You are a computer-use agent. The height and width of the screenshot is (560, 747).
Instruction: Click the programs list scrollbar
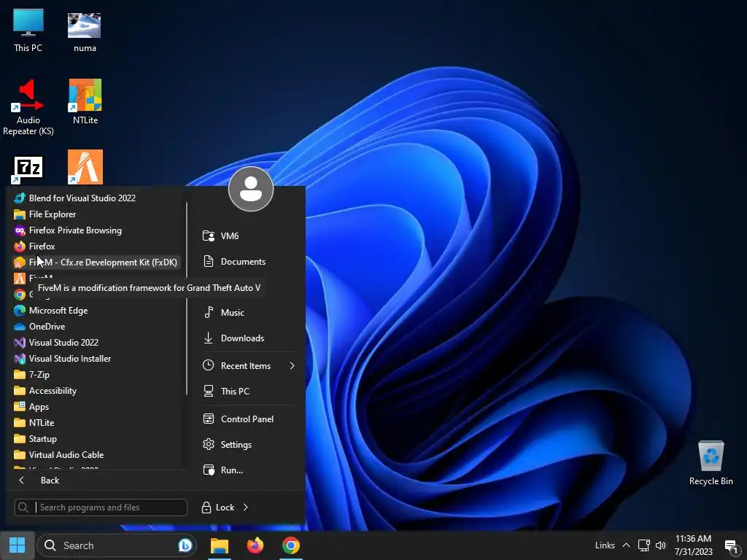coord(186,298)
